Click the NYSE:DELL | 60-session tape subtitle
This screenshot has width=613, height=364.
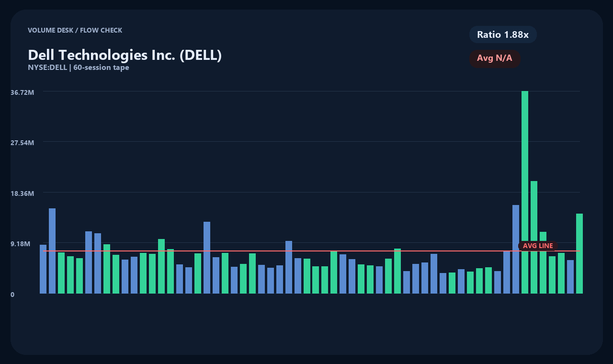tap(79, 68)
